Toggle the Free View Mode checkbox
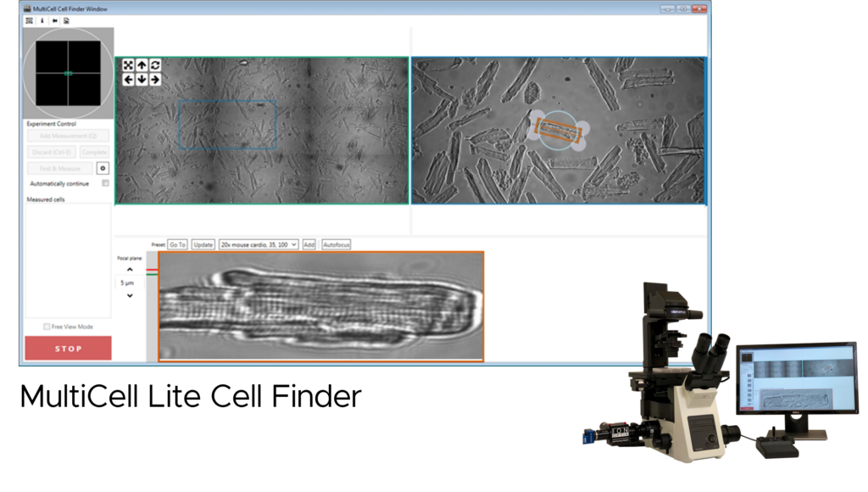Viewport: 868px width, 492px height. pos(47,327)
